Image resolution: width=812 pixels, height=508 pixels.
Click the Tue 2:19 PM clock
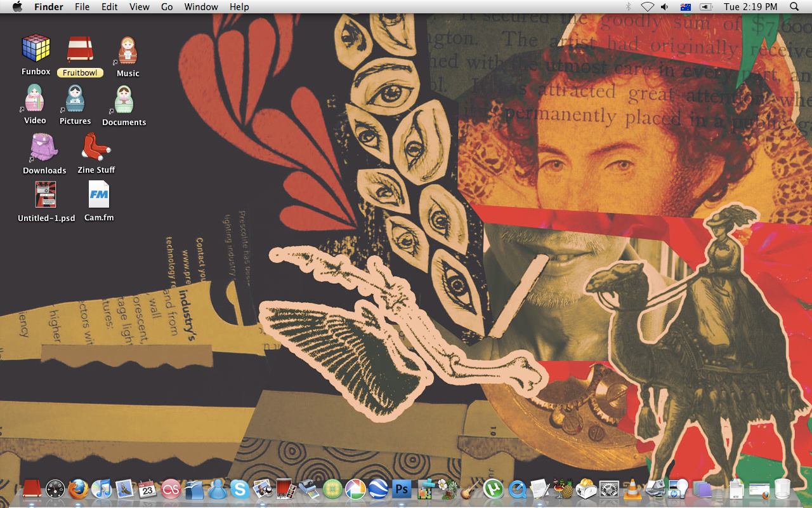[750, 7]
